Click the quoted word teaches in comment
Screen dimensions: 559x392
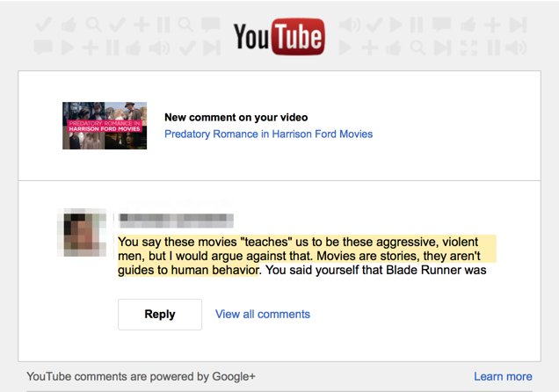coord(266,242)
